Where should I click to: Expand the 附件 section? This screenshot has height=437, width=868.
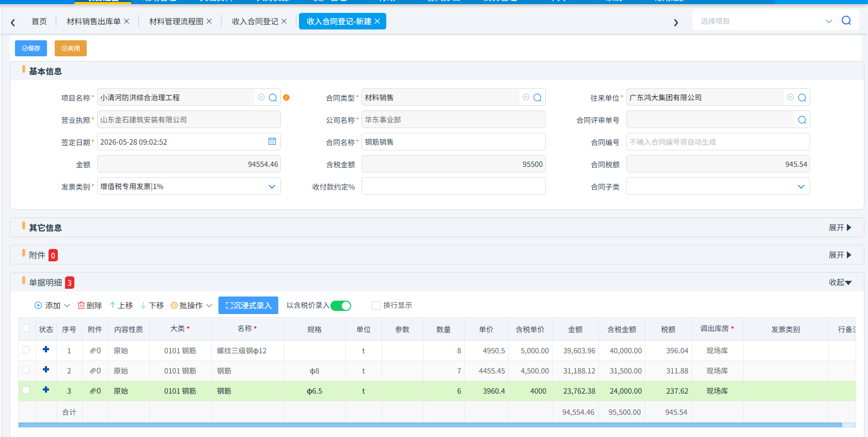pyautogui.click(x=840, y=255)
